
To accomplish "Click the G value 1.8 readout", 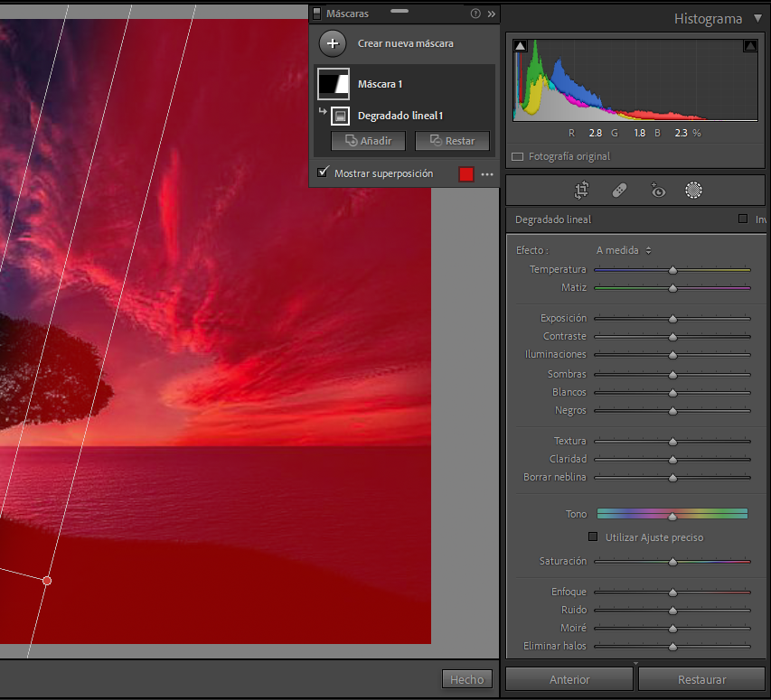I will [x=639, y=133].
